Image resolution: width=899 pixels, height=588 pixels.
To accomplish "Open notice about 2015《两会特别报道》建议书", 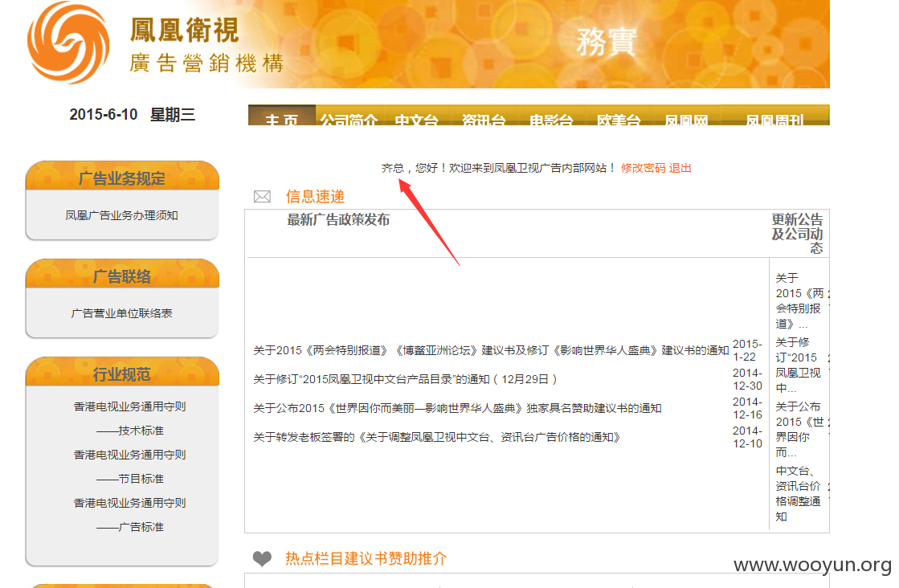I will [x=491, y=350].
